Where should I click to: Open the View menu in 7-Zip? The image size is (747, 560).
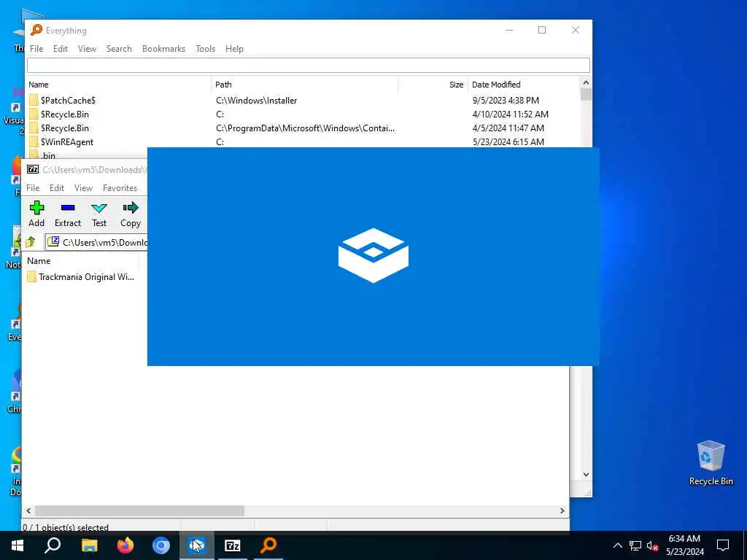(83, 188)
